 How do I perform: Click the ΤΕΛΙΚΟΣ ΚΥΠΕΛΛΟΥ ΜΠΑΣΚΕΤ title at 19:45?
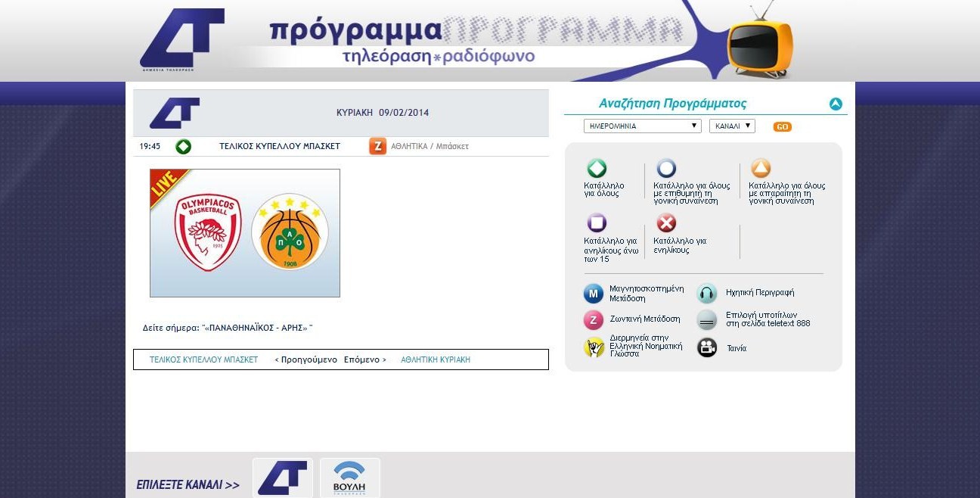click(280, 146)
